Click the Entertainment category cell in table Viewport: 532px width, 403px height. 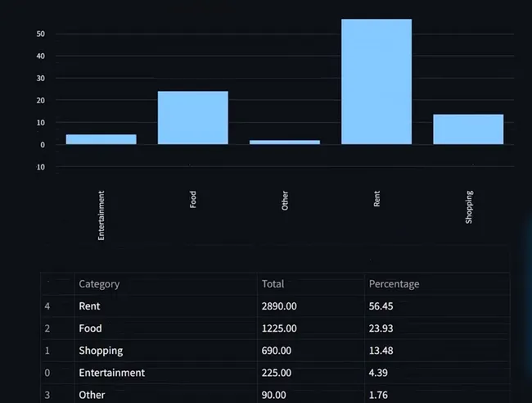(111, 373)
